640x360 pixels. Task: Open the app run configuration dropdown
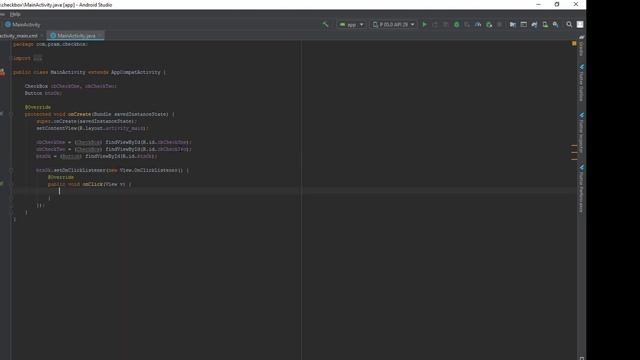pos(351,24)
